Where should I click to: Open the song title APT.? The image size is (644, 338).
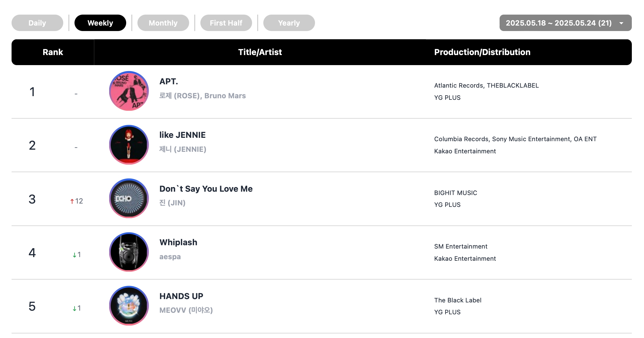(x=169, y=81)
